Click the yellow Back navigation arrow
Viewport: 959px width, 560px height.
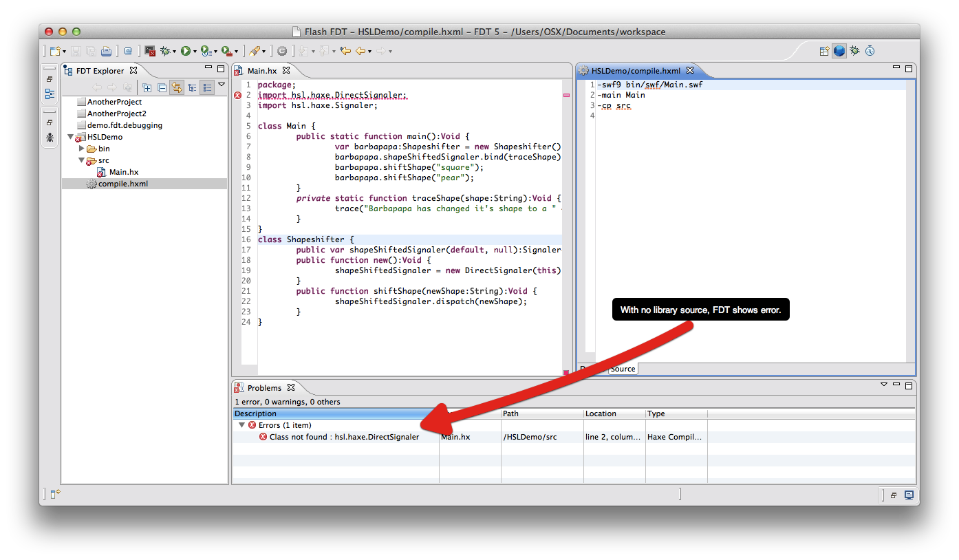(x=360, y=51)
